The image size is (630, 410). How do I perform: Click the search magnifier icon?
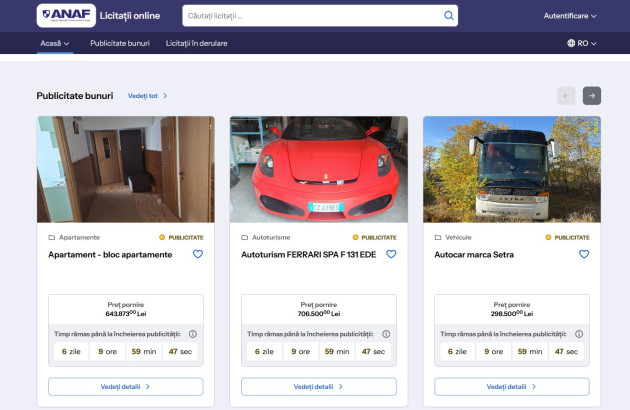point(448,16)
